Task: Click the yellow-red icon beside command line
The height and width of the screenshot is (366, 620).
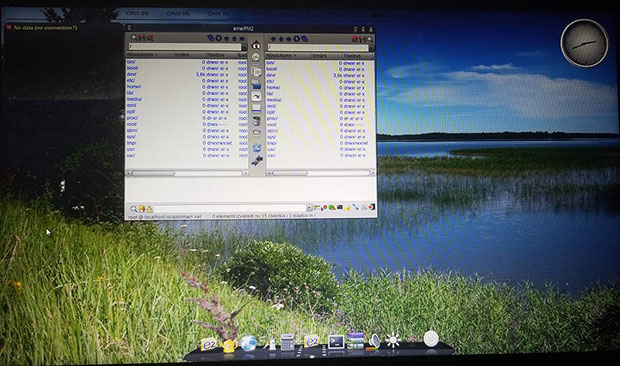Action: tap(142, 208)
